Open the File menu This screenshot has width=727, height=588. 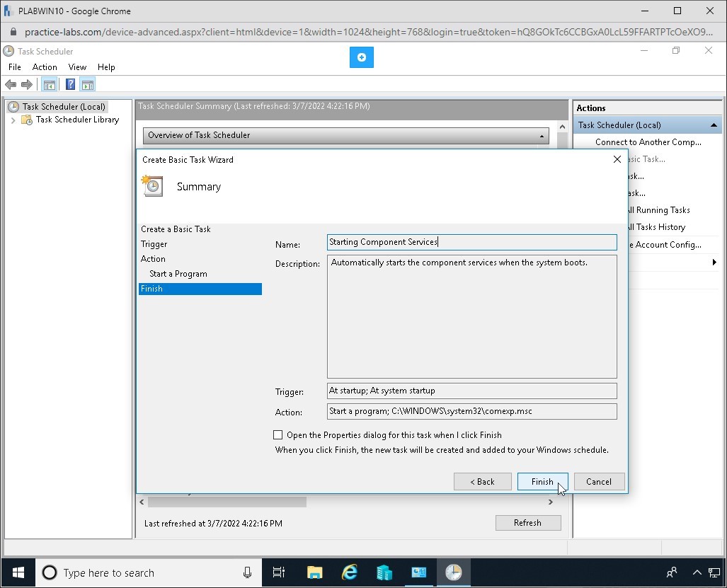click(15, 67)
